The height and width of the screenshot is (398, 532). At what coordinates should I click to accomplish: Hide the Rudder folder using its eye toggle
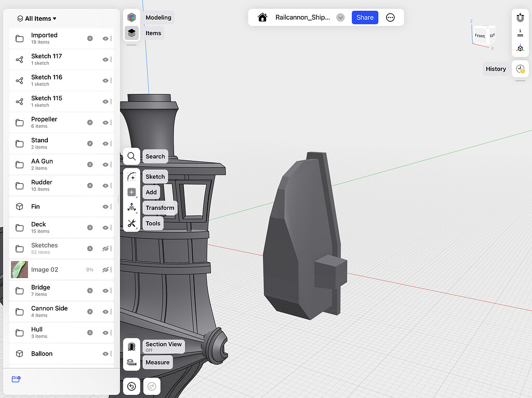pos(106,185)
